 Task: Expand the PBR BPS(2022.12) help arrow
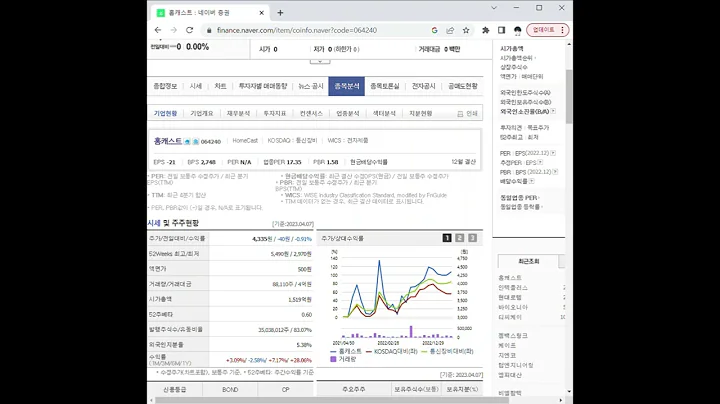point(555,172)
